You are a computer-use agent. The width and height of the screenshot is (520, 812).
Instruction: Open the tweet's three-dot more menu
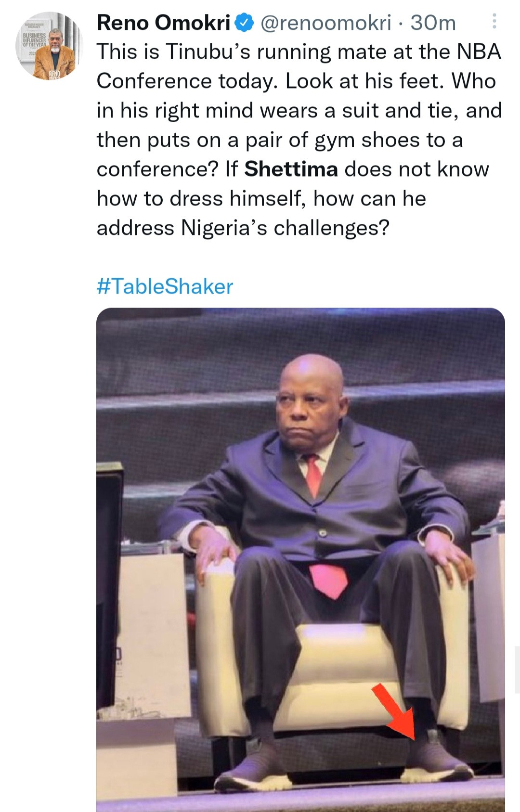click(494, 21)
